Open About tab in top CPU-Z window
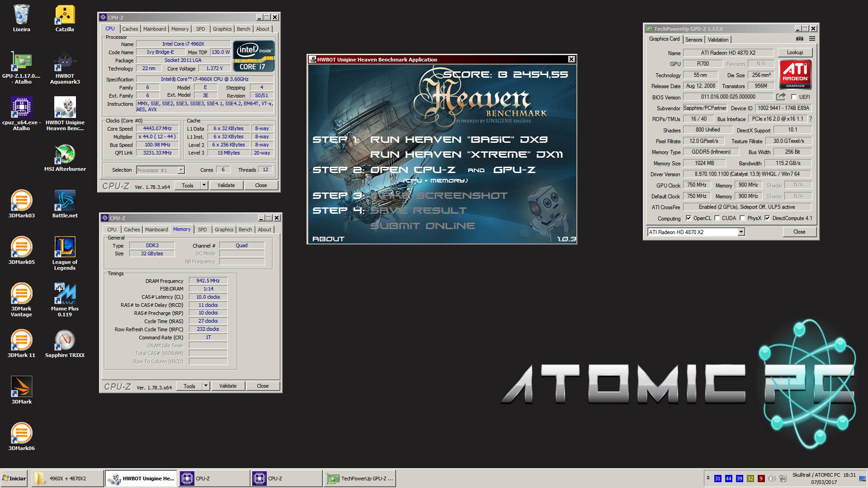Image resolution: width=868 pixels, height=488 pixels. coord(263,29)
